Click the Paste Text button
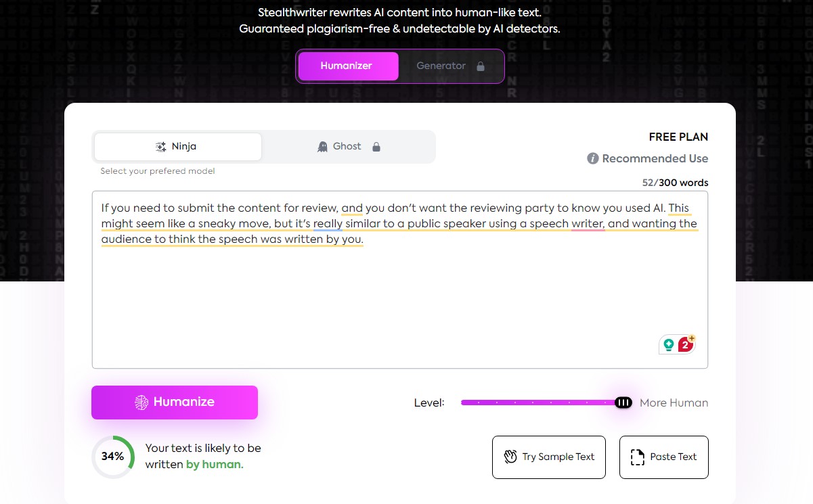The width and height of the screenshot is (813, 504). [x=664, y=457]
